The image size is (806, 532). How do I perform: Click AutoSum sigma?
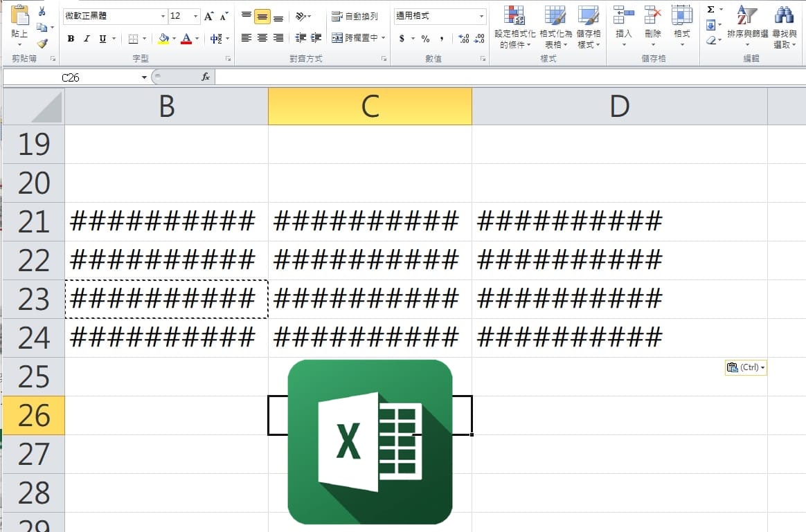tap(711, 10)
